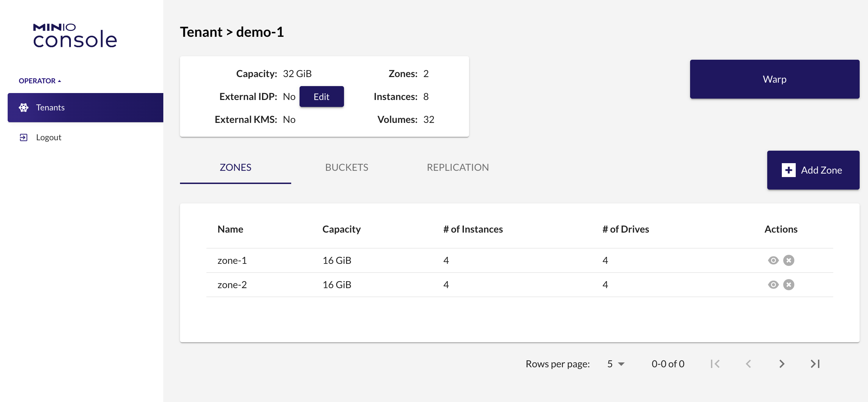This screenshot has height=402, width=868.
Task: Select the ZONES tab
Action: (x=235, y=168)
